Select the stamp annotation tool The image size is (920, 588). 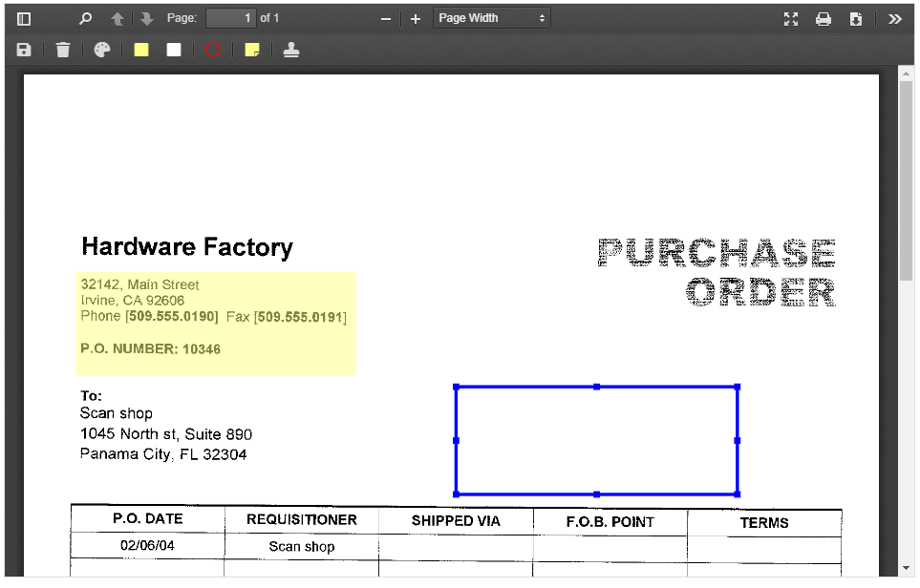pos(291,50)
